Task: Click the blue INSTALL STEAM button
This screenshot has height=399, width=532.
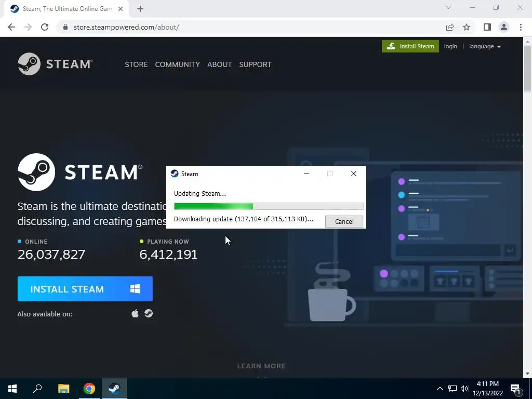Action: (x=85, y=289)
